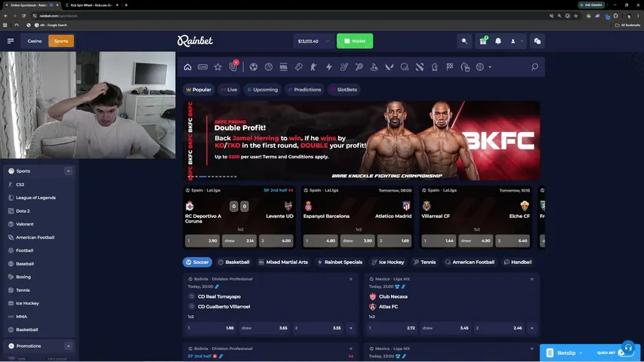Expand more markets for Club Necaxa match
Viewport: 644px width, 362px height.
coord(532,328)
